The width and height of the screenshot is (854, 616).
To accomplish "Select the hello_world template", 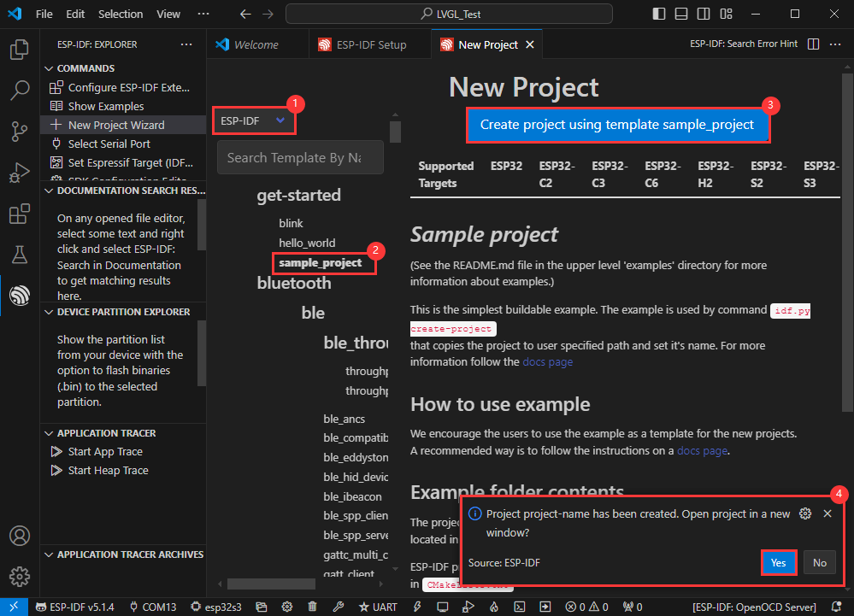I will [307, 243].
